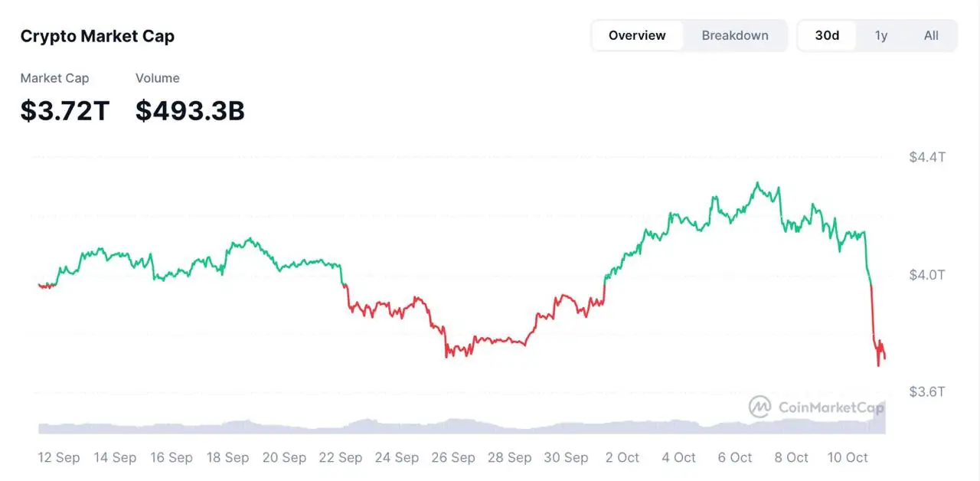Click the 12 Sep axis label
Viewport: 980px width, 481px height.
(x=58, y=457)
